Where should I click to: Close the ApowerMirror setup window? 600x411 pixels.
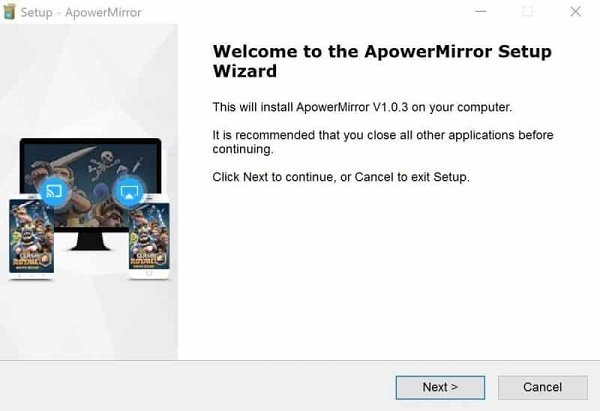[x=575, y=11]
